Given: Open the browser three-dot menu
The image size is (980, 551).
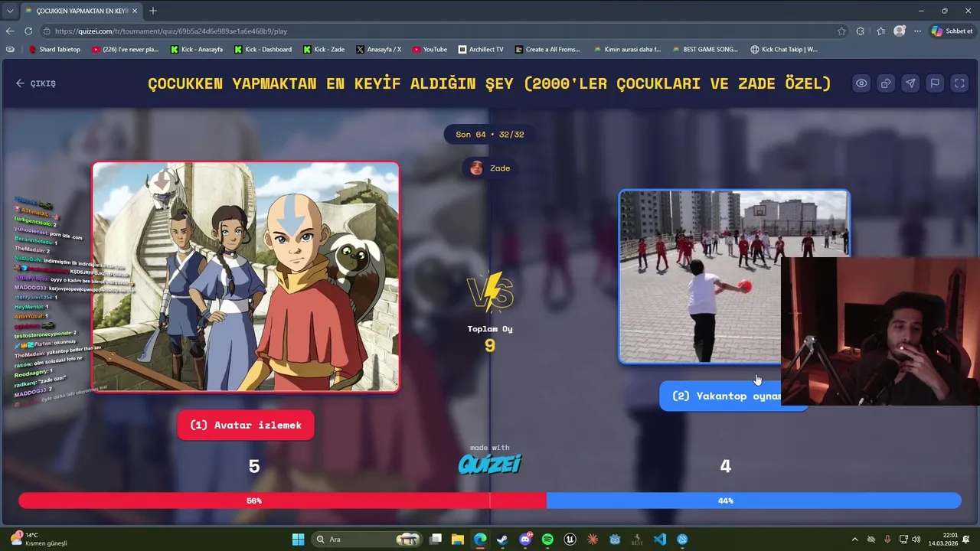Looking at the screenshot, I should [918, 31].
